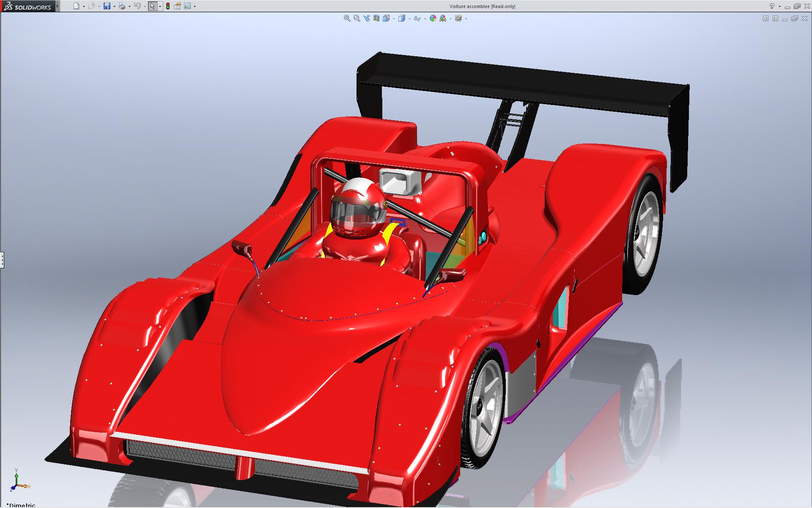Expand the Display Style dropdown arrow

coord(409,19)
